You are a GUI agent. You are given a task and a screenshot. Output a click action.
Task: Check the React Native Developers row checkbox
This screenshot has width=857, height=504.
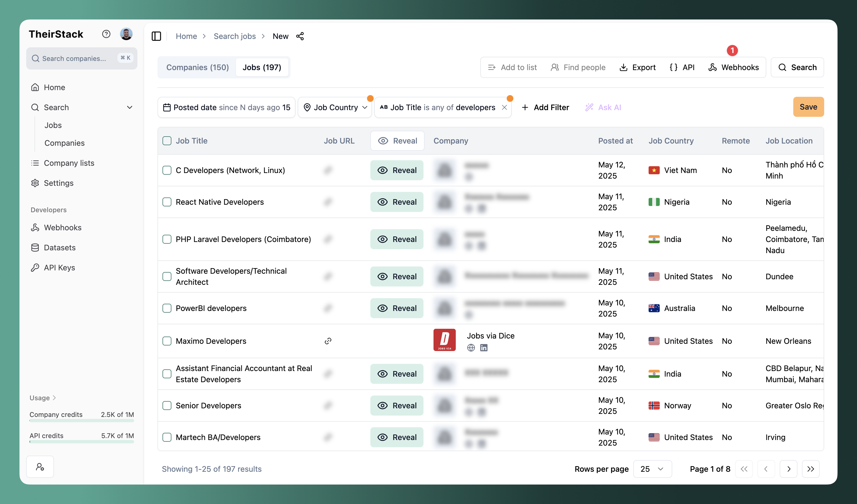coord(167,202)
